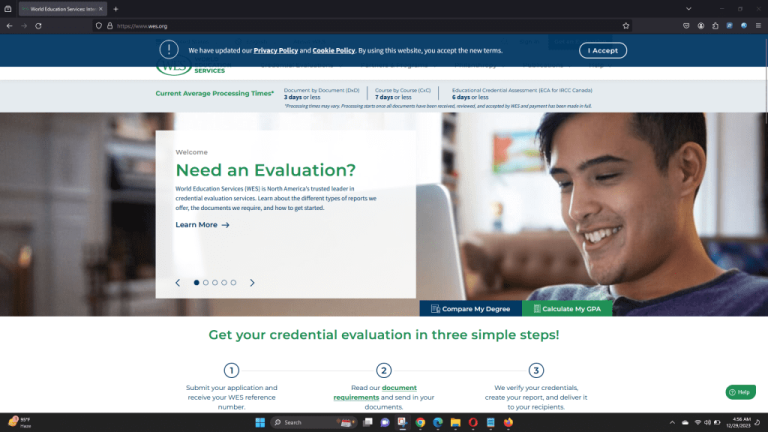The image size is (768, 432).
Task: Open the clock and date in taskbar
Action: point(741,422)
